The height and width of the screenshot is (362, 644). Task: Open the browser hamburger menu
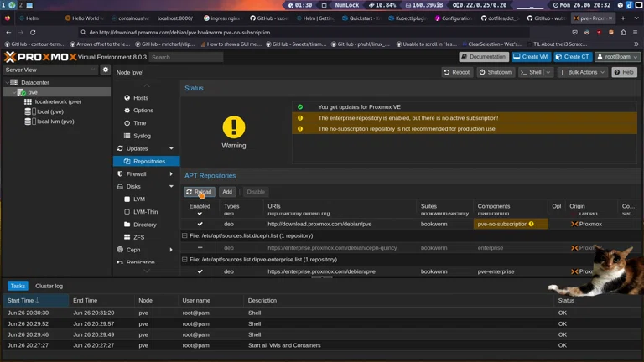[x=636, y=32]
